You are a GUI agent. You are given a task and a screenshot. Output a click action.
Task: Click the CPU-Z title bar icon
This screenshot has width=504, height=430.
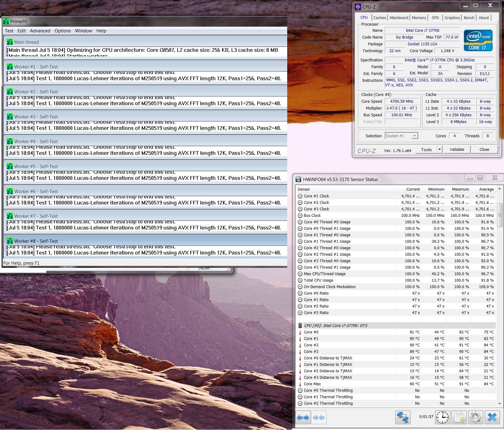click(x=358, y=7)
